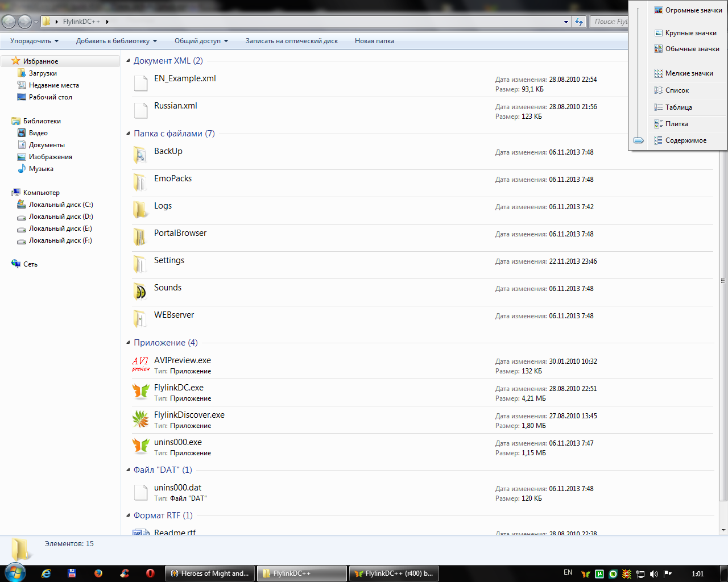Choose the Плитка view
728x582 pixels.
coord(688,124)
